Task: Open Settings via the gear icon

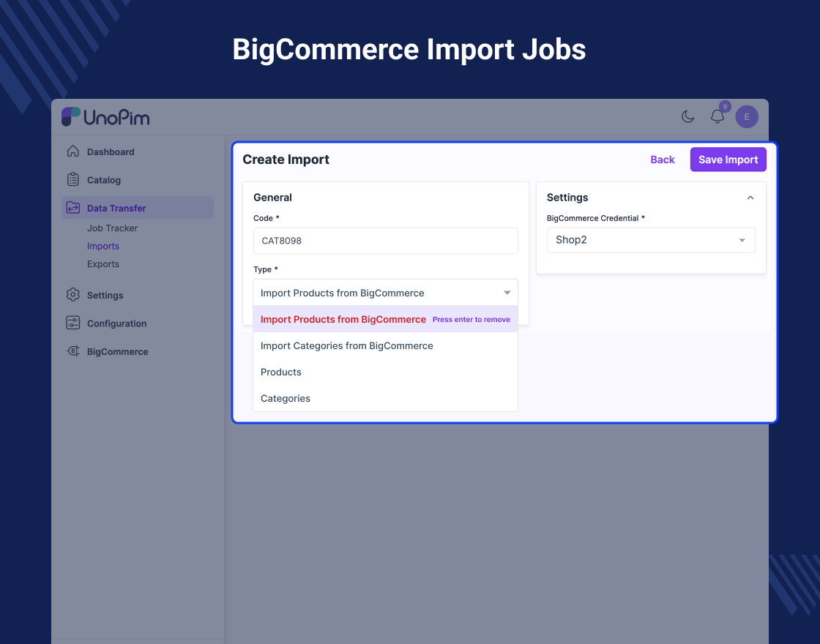Action: click(x=73, y=295)
